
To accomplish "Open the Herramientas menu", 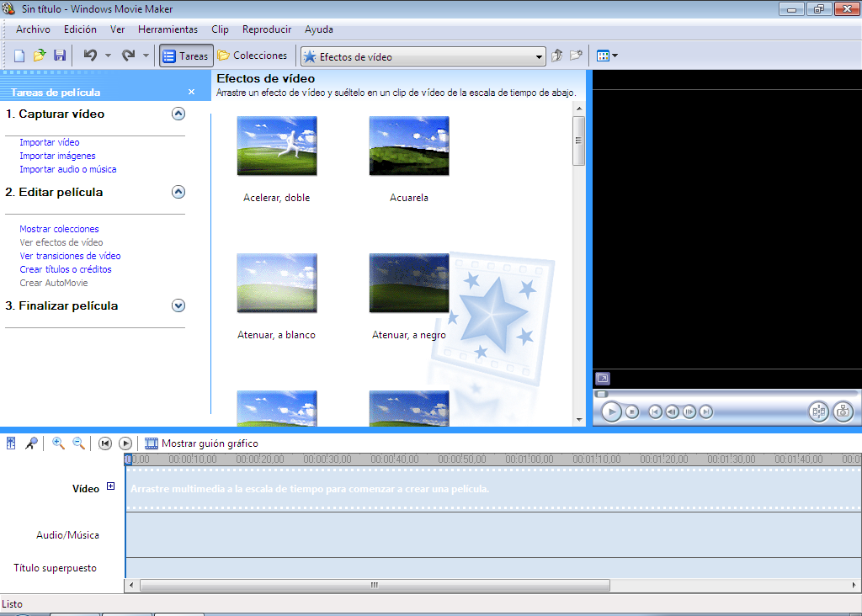I will 168,29.
